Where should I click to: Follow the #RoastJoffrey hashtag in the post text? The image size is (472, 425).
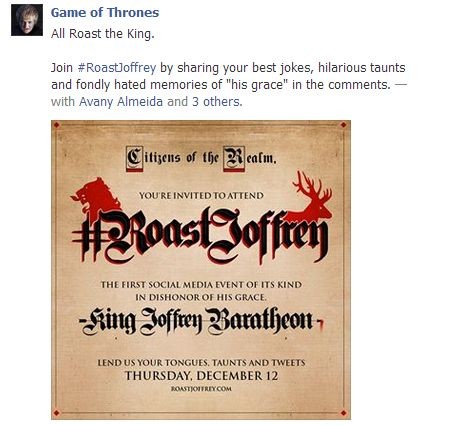117,68
